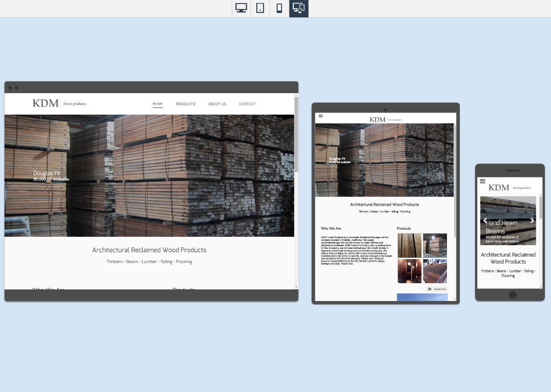Open the bottom-right product thumbnail in tablet

click(435, 271)
